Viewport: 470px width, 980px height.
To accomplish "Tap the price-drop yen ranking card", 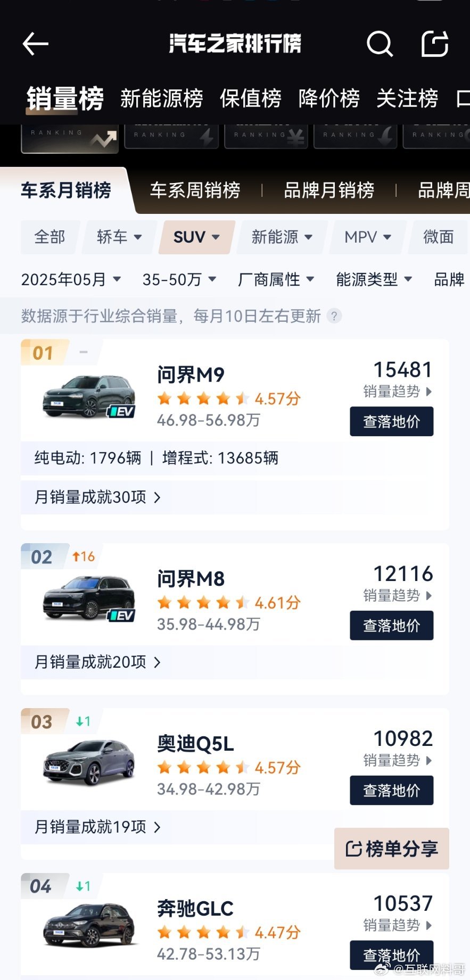I will coord(266,136).
